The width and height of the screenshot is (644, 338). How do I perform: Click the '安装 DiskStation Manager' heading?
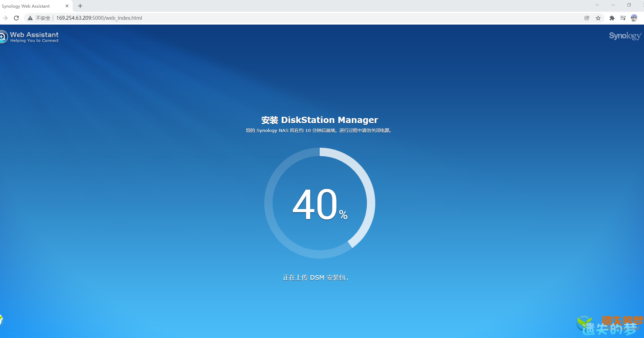tap(320, 120)
